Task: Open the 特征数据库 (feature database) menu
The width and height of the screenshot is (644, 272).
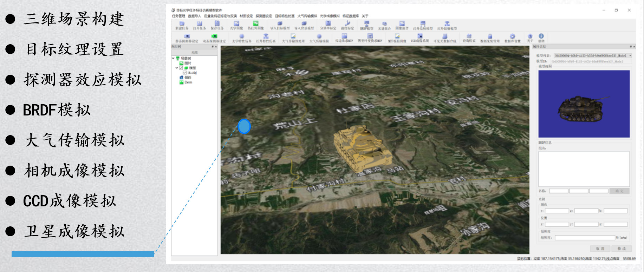Action: point(351,16)
